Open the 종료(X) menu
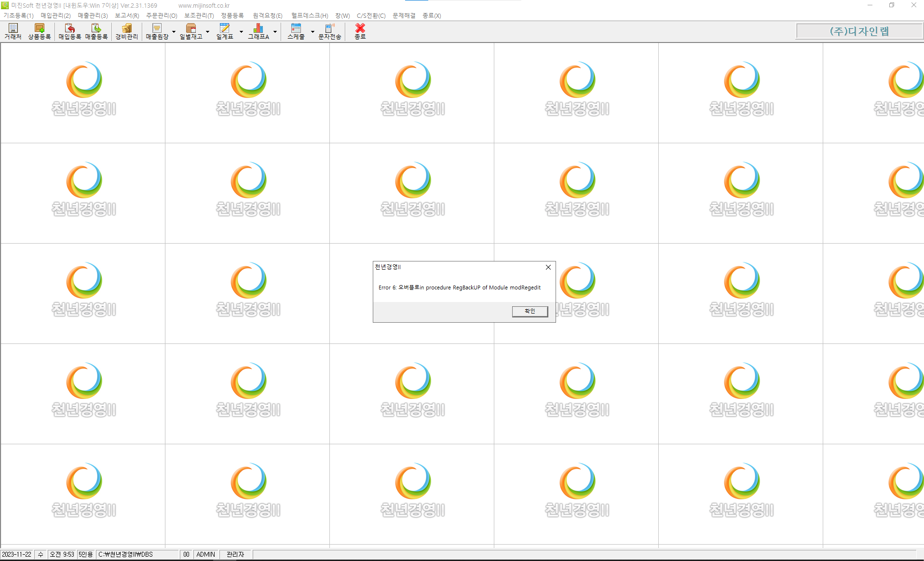Image resolution: width=924 pixels, height=561 pixels. (x=432, y=15)
